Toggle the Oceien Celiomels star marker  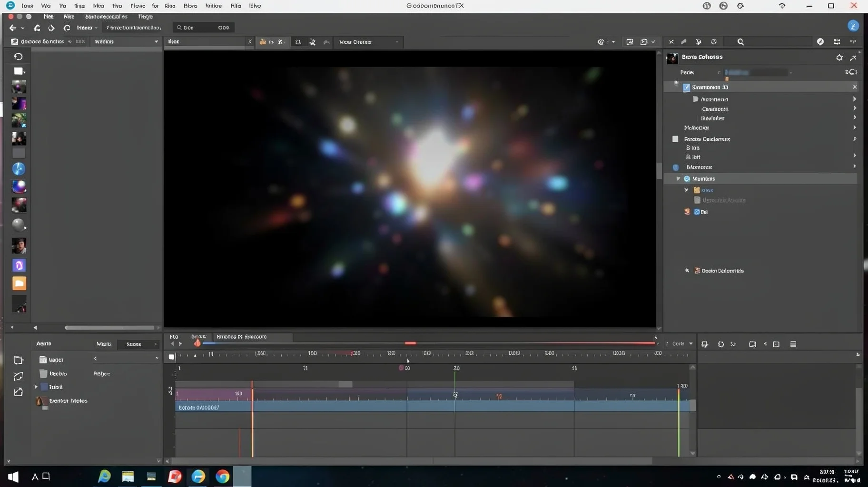pos(687,271)
